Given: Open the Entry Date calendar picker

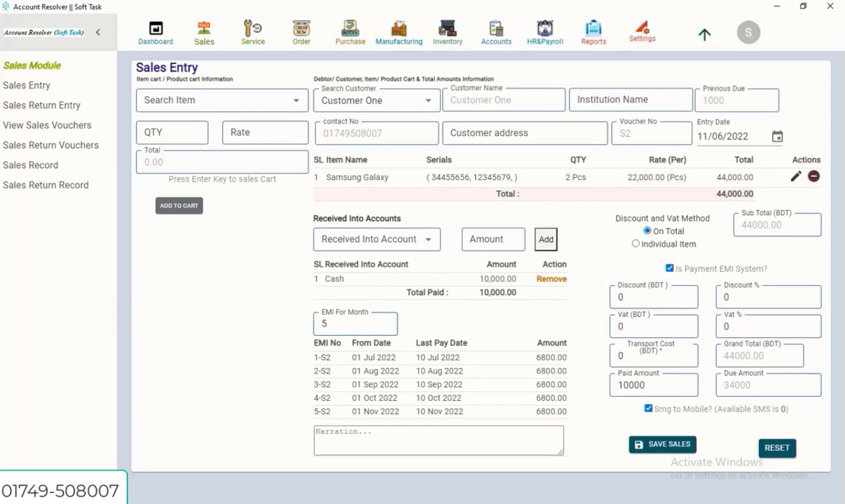Looking at the screenshot, I should click(779, 136).
